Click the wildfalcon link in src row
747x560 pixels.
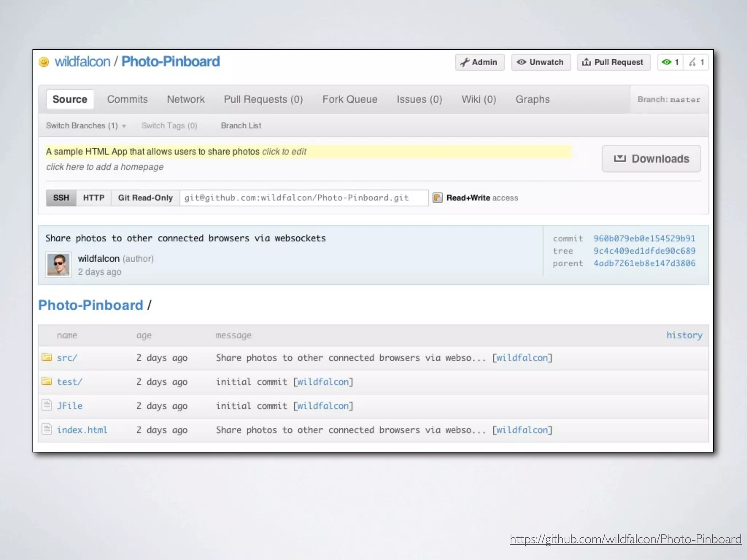[522, 358]
